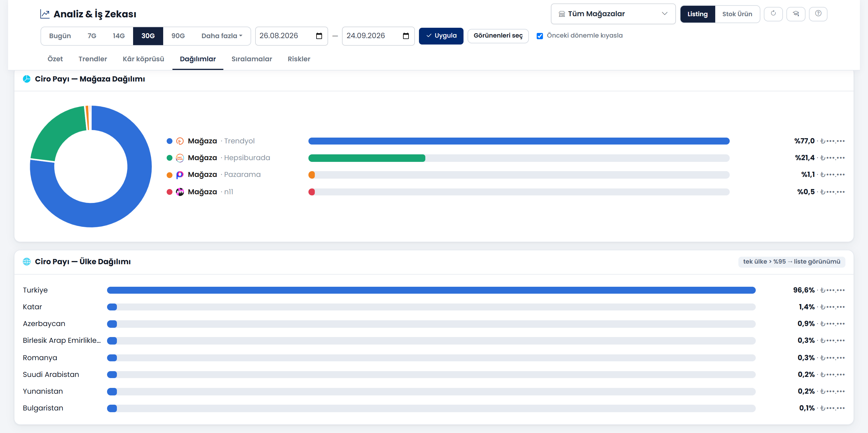Click the start date field 26.08.2026

point(291,36)
